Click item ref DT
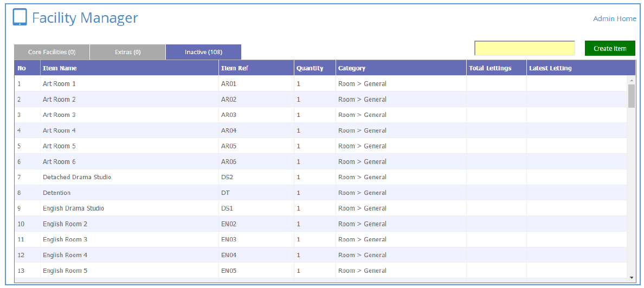This screenshot has width=644, height=288. [225, 193]
